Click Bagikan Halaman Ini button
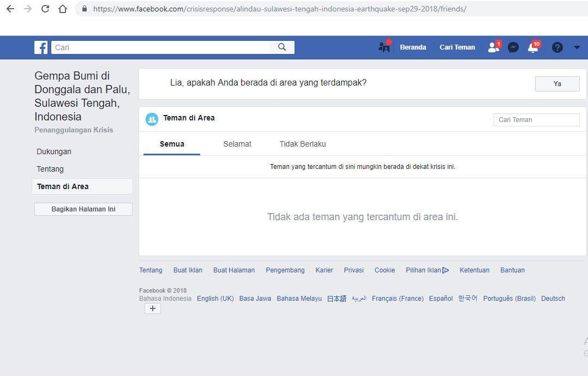This screenshot has width=588, height=376. [83, 209]
